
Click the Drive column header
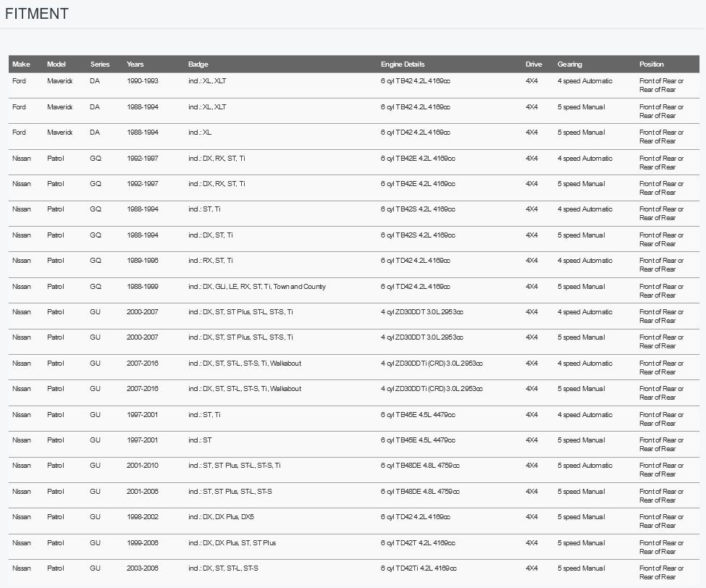click(x=534, y=64)
